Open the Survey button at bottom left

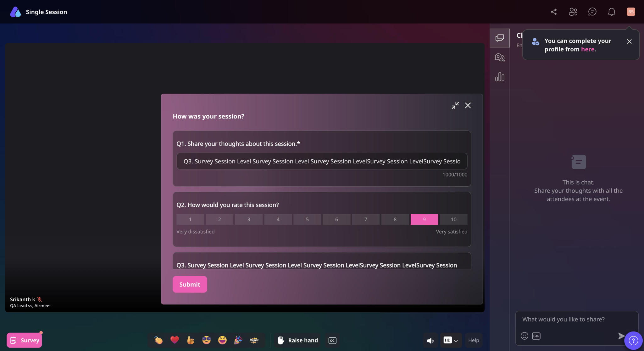25,340
